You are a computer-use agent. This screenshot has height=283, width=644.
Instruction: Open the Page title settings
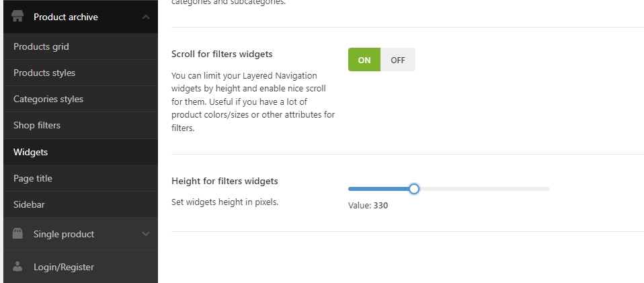(33, 178)
